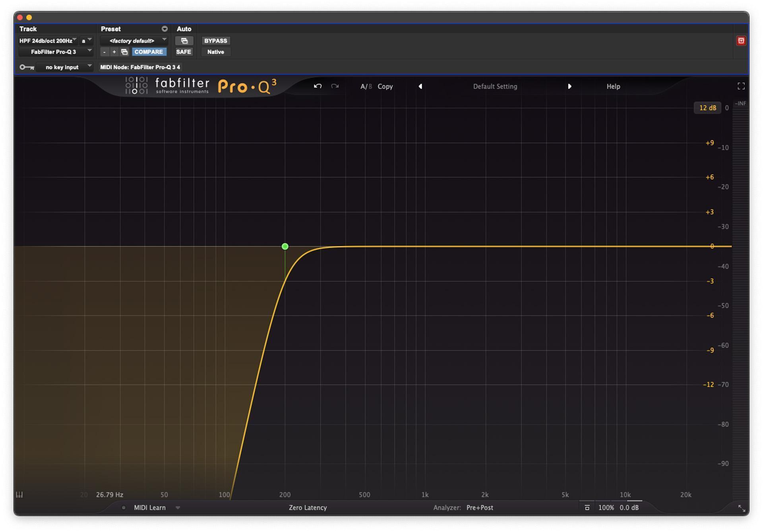Toggle the BYPASS button

click(215, 41)
